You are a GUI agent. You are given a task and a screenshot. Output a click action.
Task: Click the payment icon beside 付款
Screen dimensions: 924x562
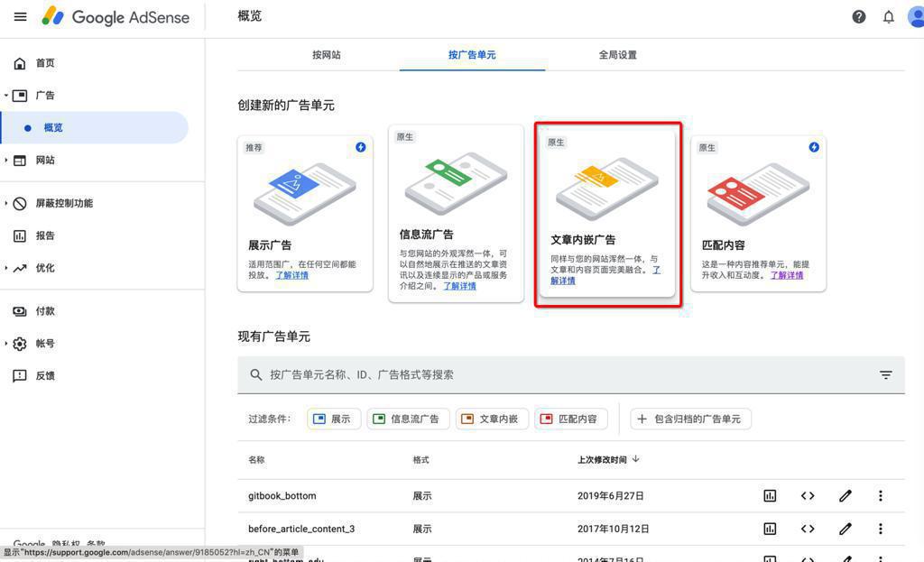click(20, 311)
